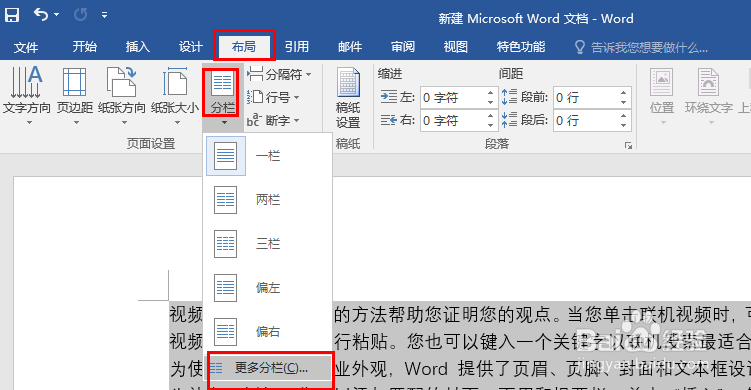751x390 pixels.
Task: Switch to the 插入 tab
Action: click(x=138, y=46)
